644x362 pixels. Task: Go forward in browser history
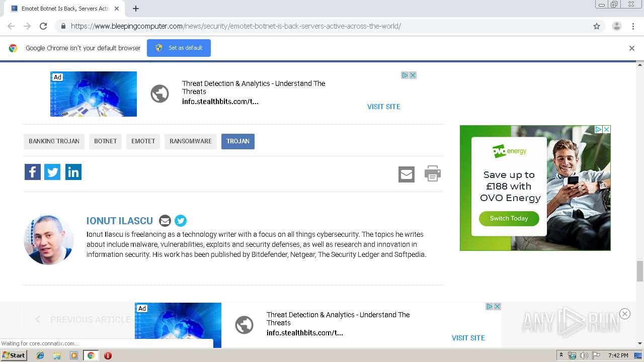pos(27,26)
